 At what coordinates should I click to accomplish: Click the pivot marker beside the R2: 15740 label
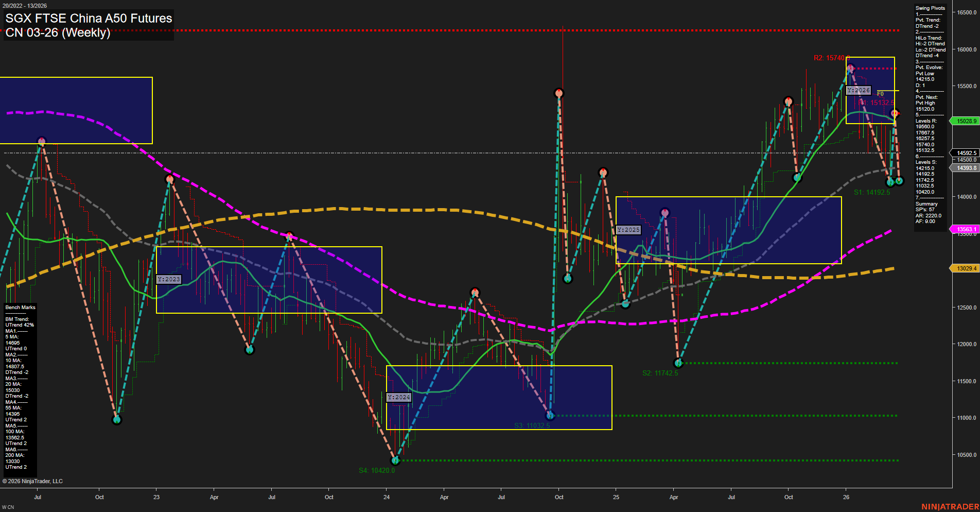click(850, 67)
